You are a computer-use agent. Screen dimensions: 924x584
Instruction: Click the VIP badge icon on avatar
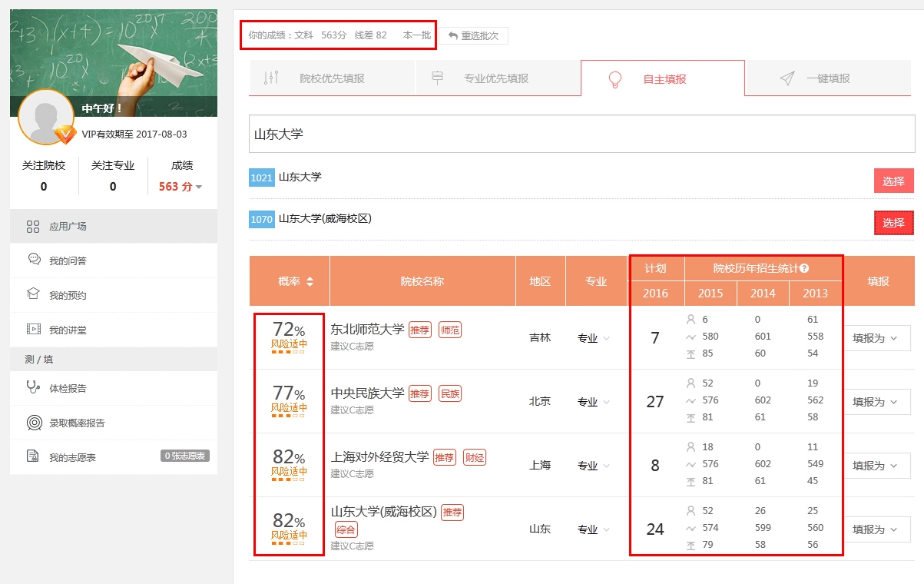(65, 135)
